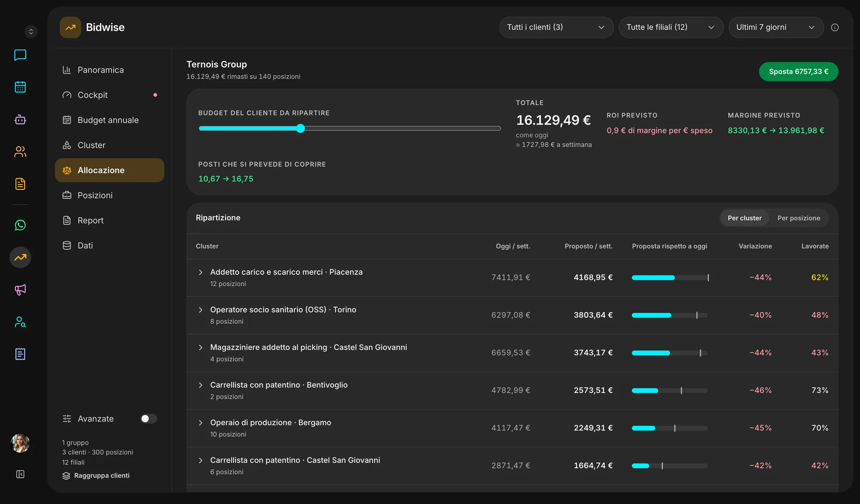The height and width of the screenshot is (504, 860).
Task: Open the WhatsApp icon in left rail
Action: click(x=20, y=225)
